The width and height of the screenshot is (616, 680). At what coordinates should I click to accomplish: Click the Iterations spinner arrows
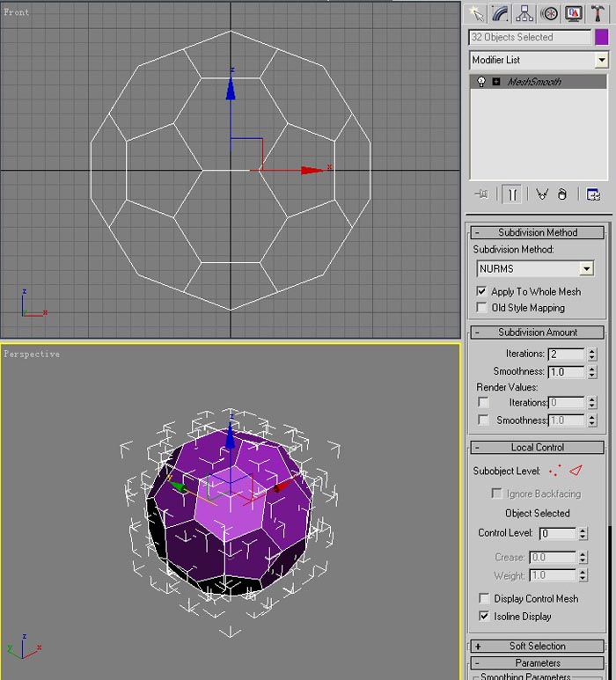592,354
